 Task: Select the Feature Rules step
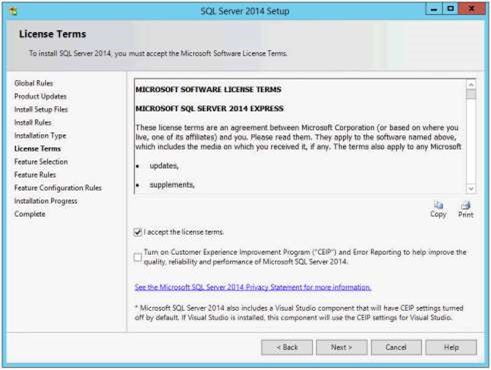click(35, 175)
